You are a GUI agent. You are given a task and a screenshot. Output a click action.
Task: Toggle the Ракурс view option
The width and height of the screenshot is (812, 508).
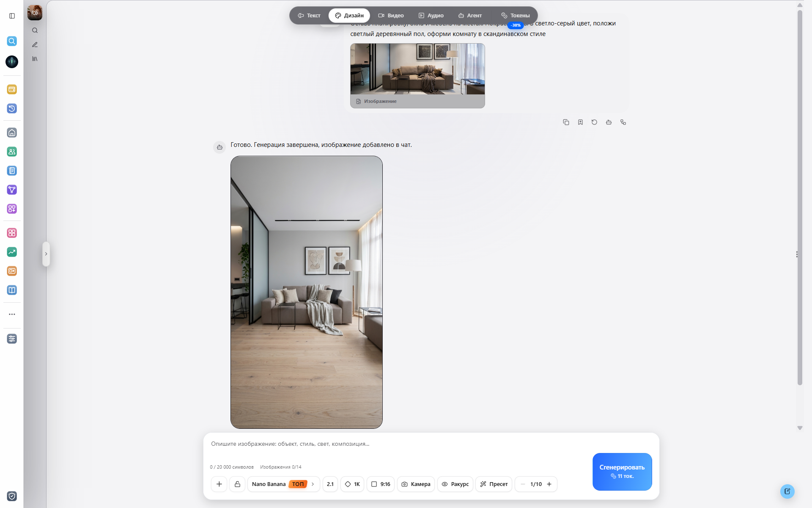pos(455,484)
